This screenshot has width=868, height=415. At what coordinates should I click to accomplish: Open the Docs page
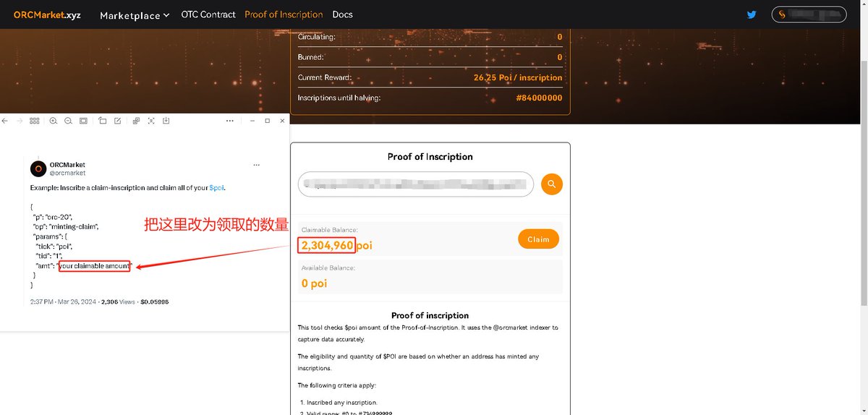[343, 14]
